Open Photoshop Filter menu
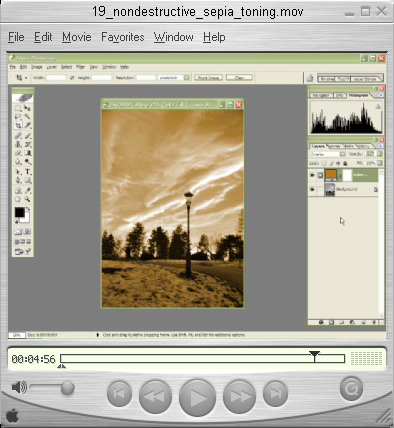Image resolution: width=394 pixels, height=428 pixels. [81, 67]
